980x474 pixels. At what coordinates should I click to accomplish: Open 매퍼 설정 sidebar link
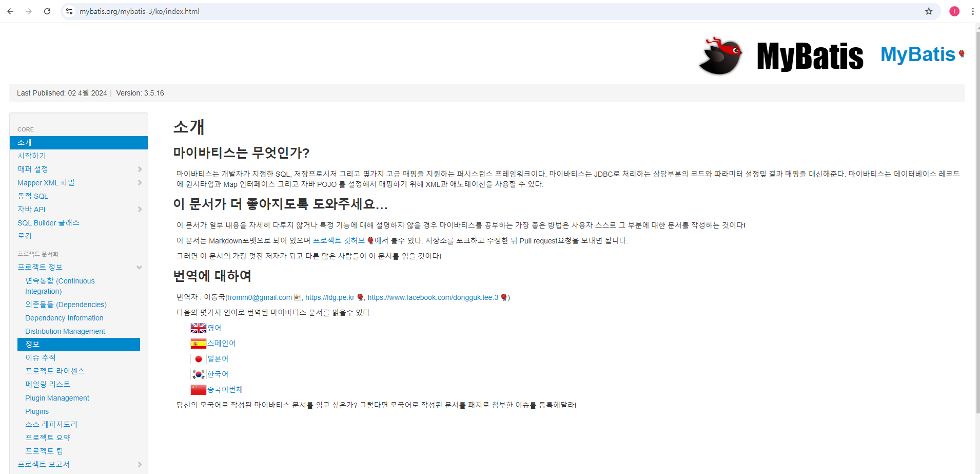(33, 169)
